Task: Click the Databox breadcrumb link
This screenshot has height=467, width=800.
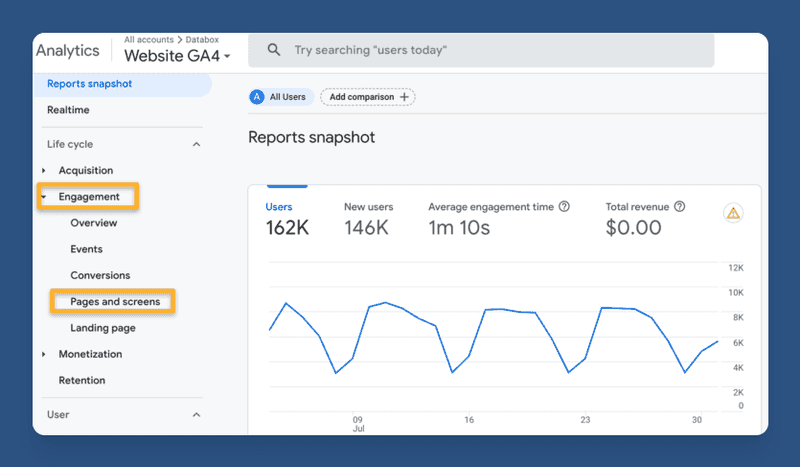Action: tap(202, 39)
